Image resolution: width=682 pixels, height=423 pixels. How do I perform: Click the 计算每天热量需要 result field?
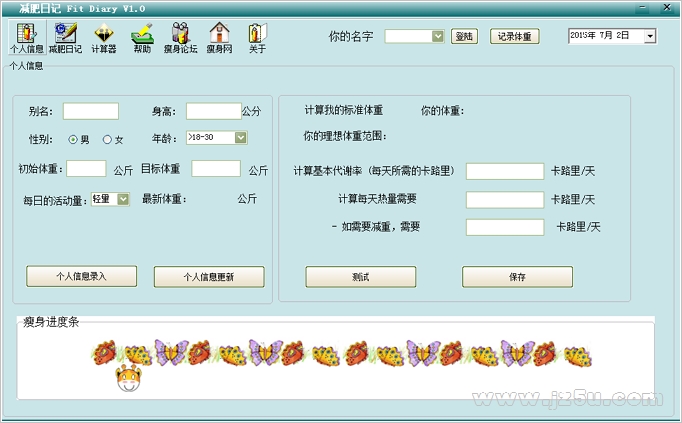point(505,200)
